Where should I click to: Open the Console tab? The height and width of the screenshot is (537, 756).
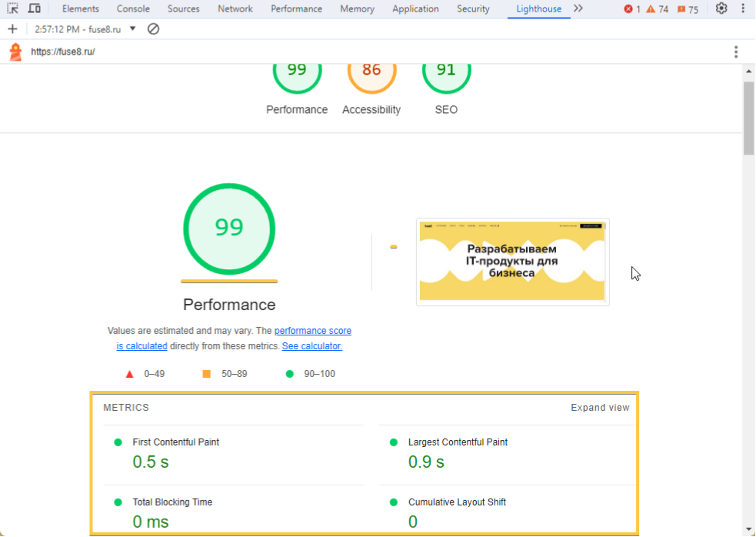point(133,8)
